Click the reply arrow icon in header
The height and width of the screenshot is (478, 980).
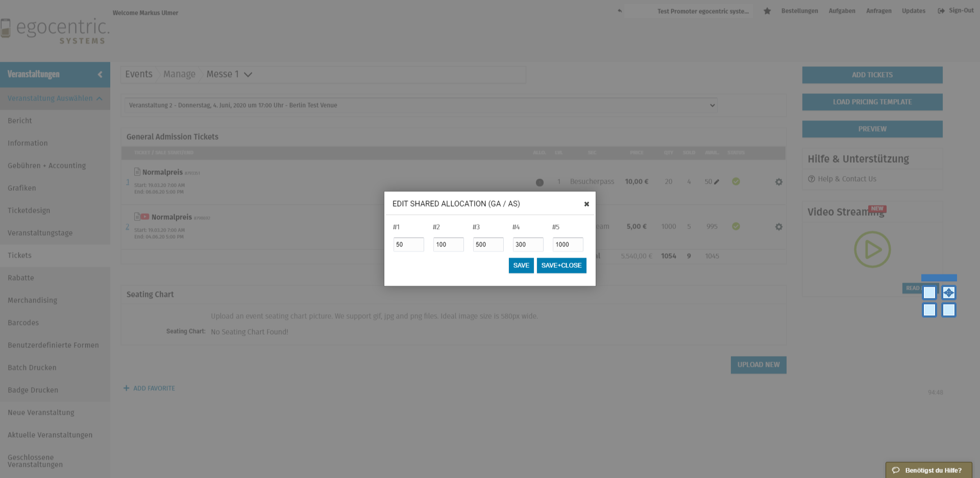620,11
